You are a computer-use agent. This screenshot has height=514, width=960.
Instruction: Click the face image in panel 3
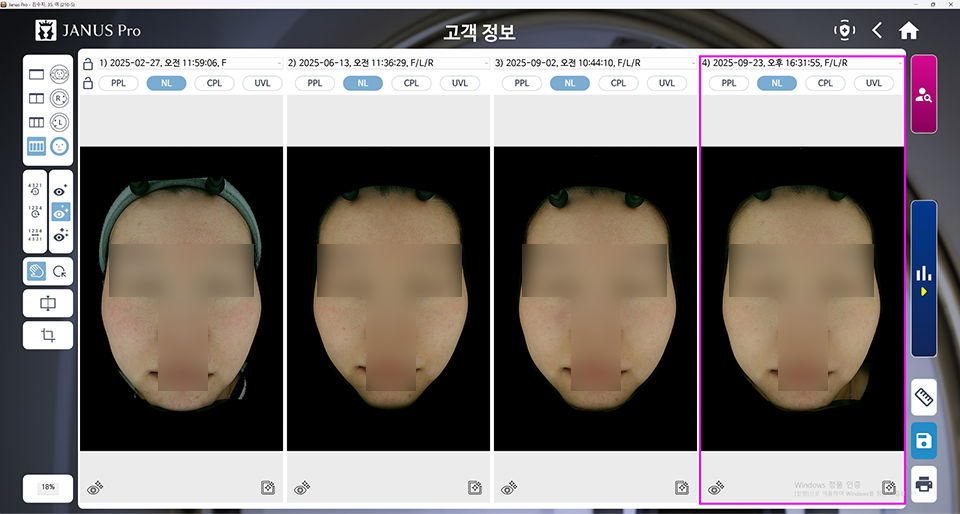point(595,299)
